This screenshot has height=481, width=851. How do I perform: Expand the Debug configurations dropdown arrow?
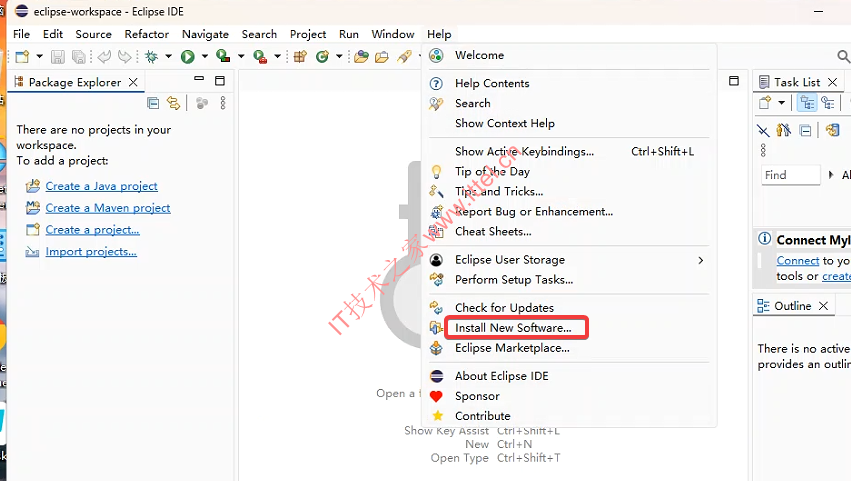pos(169,56)
